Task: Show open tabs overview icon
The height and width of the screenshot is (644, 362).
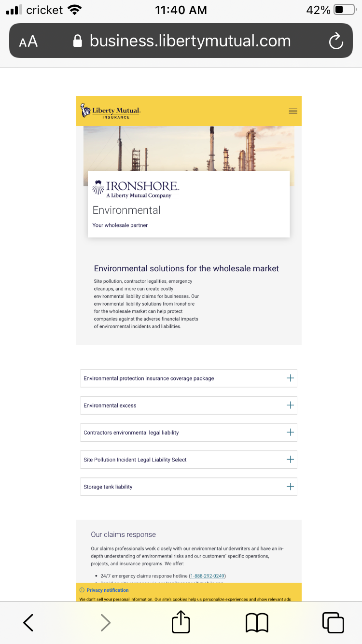Action: click(333, 623)
